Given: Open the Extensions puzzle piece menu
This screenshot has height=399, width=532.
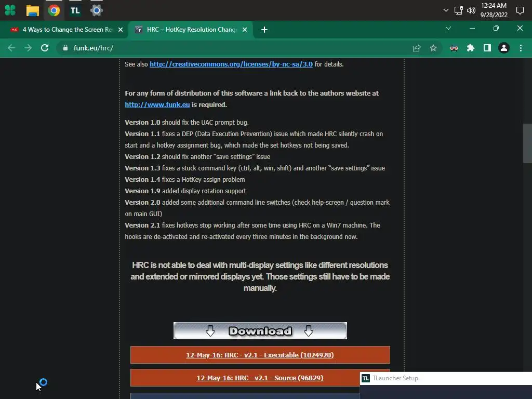Looking at the screenshot, I should (471, 48).
